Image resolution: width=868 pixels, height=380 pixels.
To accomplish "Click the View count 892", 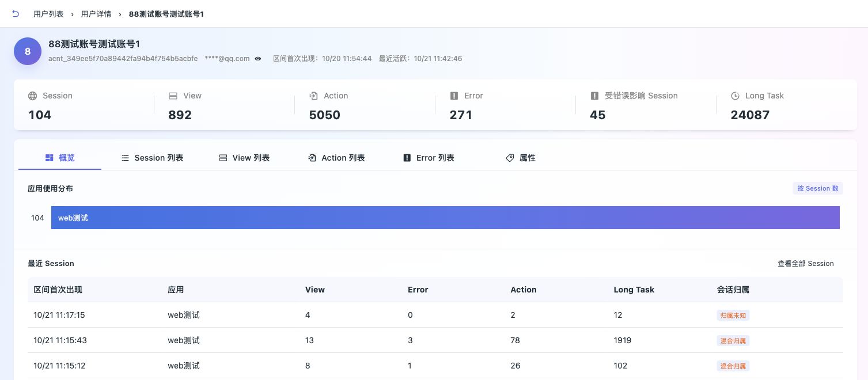I will 180,115.
